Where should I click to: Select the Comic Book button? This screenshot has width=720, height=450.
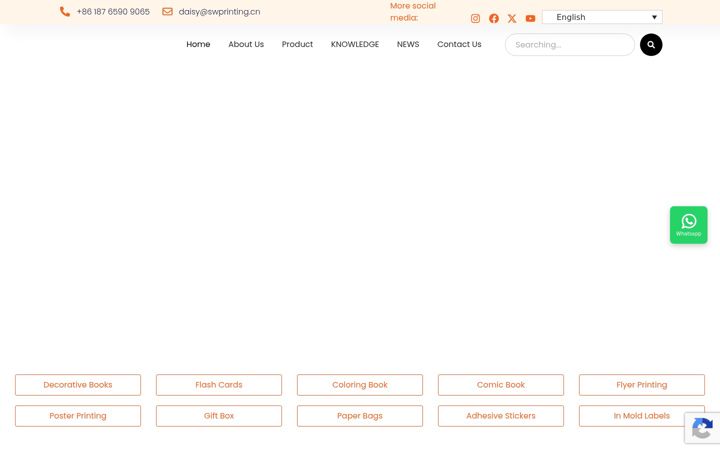501,385
